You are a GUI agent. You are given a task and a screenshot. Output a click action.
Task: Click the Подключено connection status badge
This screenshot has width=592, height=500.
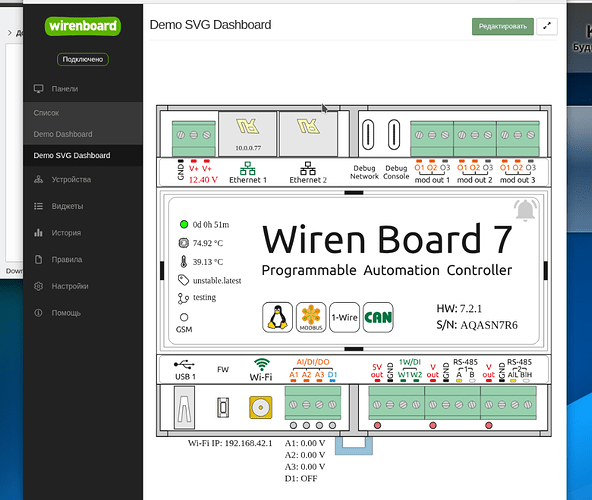point(83,59)
